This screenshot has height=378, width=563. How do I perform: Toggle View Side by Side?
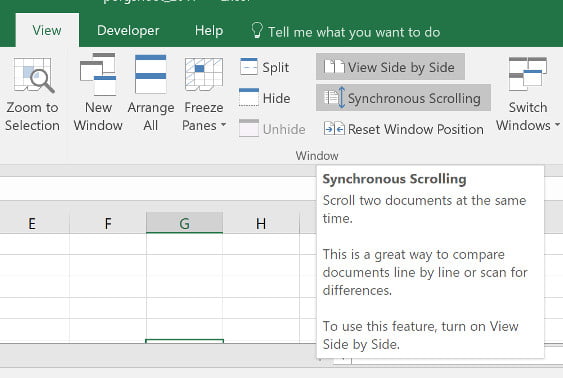pyautogui.click(x=390, y=67)
